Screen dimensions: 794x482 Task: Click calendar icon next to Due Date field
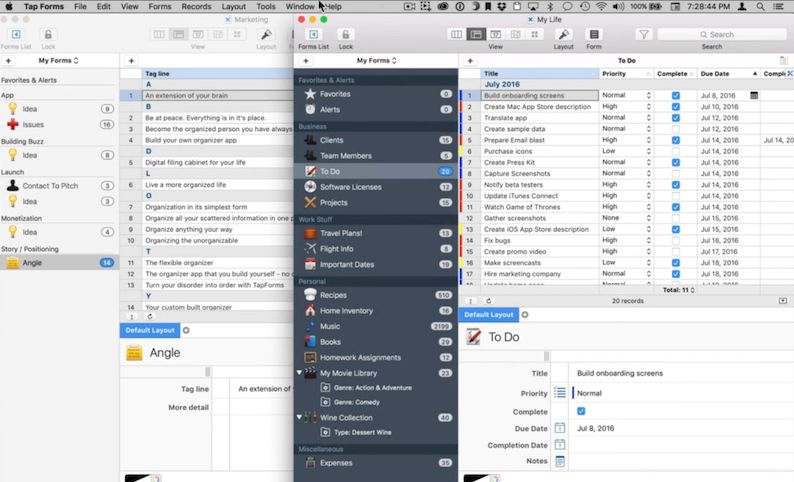[x=560, y=428]
